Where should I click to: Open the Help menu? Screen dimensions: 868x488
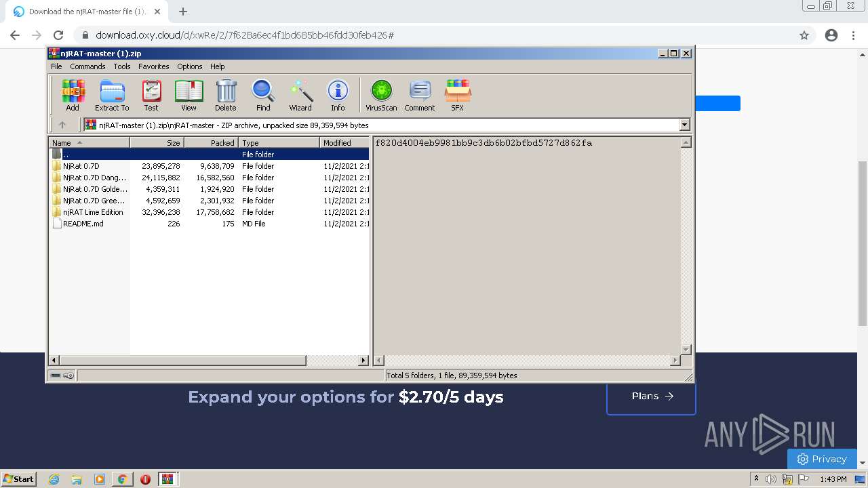(x=217, y=66)
